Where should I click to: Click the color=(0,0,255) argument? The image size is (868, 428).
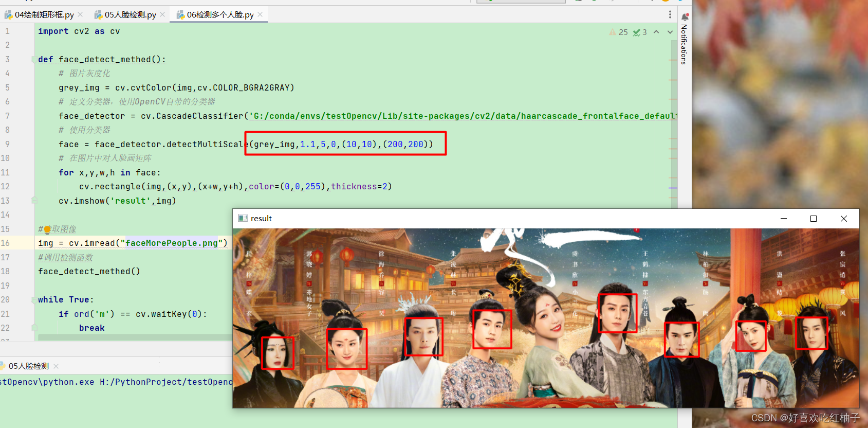click(287, 186)
